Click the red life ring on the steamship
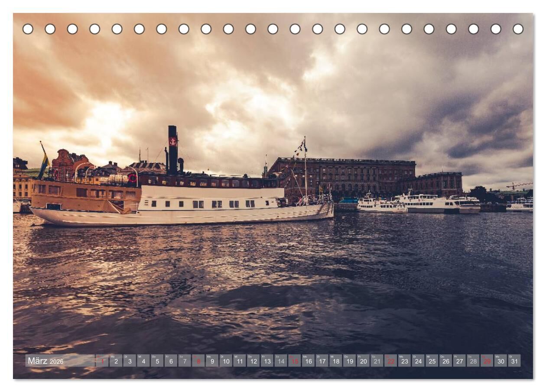The image size is (546, 392). click(132, 178)
